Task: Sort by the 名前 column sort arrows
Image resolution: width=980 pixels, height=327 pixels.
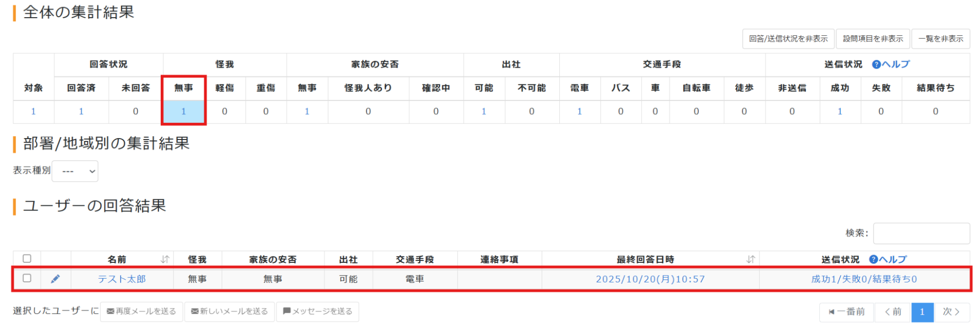Action: click(165, 259)
